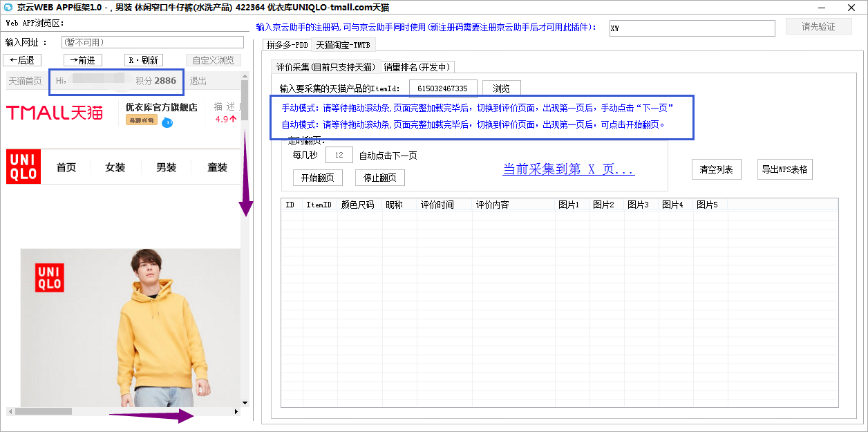The height and width of the screenshot is (432, 868).
Task: Click the 积分 2886 points text
Action: click(x=155, y=81)
